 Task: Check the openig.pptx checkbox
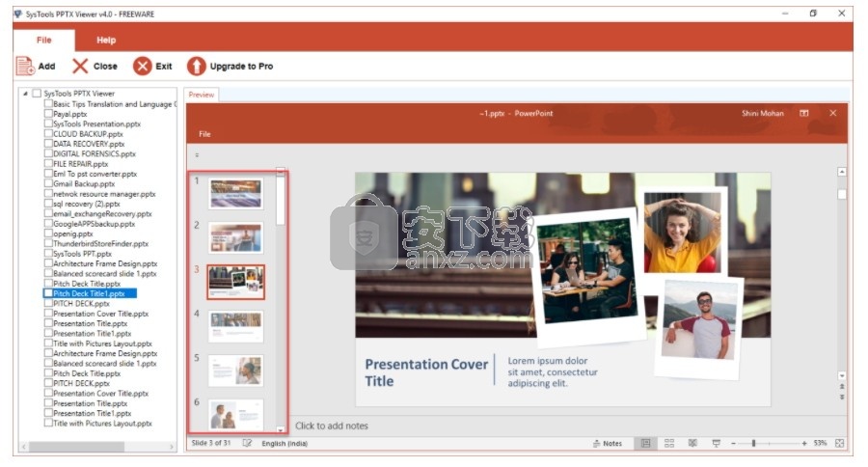pyautogui.click(x=48, y=233)
